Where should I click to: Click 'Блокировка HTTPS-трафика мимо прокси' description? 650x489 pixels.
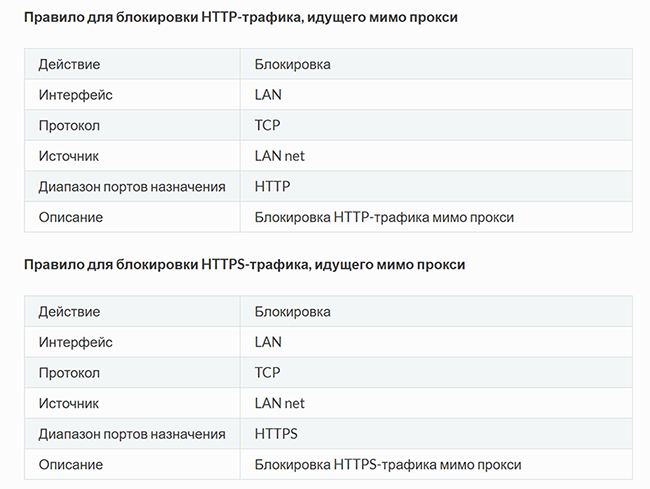(388, 465)
